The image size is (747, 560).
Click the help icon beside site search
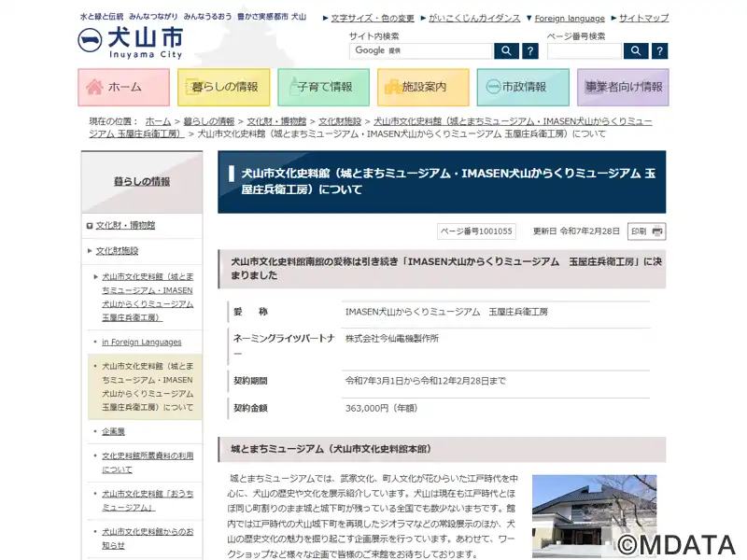click(x=529, y=50)
